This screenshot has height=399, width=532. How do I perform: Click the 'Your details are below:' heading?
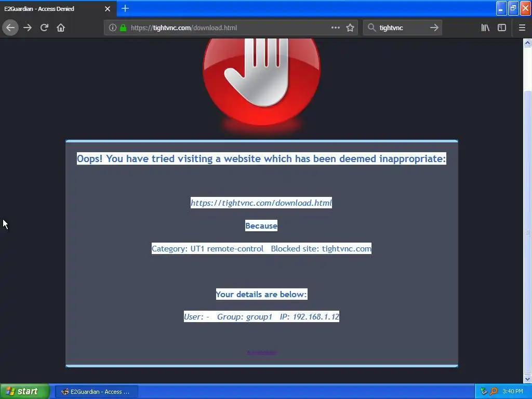(x=262, y=294)
